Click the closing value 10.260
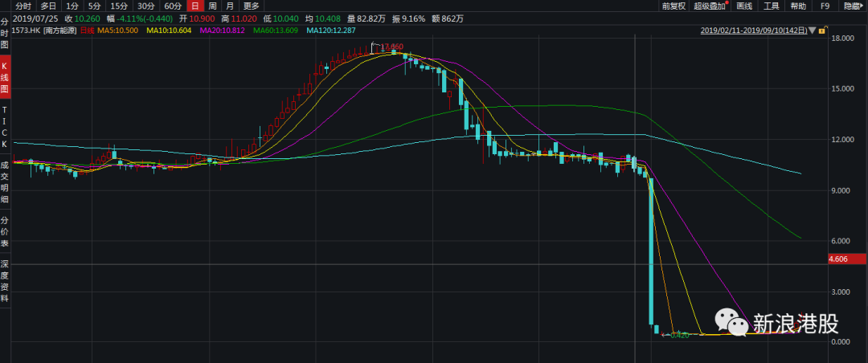The height and width of the screenshot is (363, 868). tap(88, 18)
